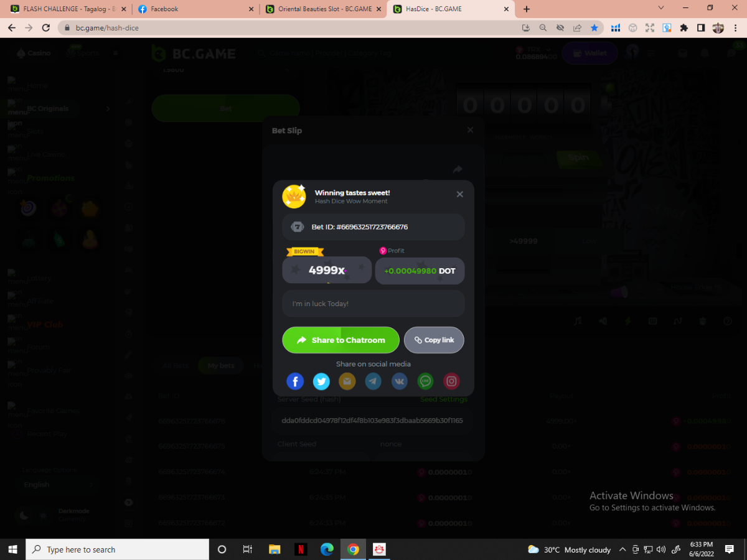Open the English language dropdown
Screen dimensions: 747x560
[59, 485]
